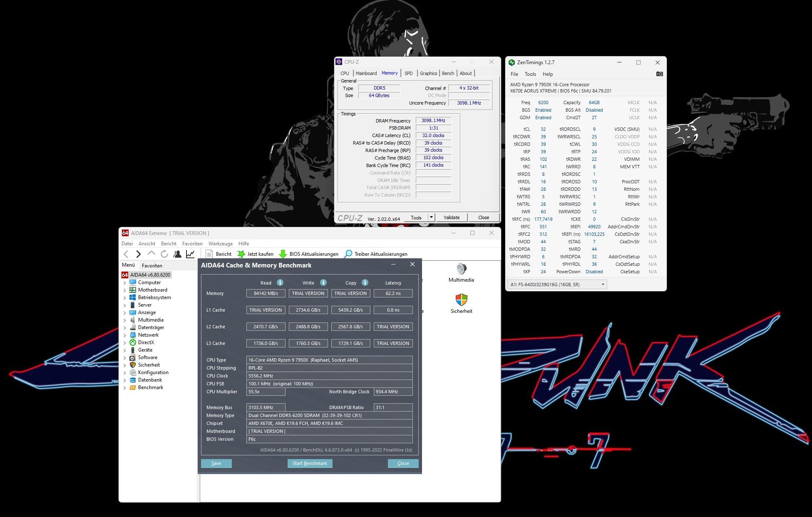The width and height of the screenshot is (812, 517).
Task: Open Tools menu in ZenTimings
Action: [530, 74]
